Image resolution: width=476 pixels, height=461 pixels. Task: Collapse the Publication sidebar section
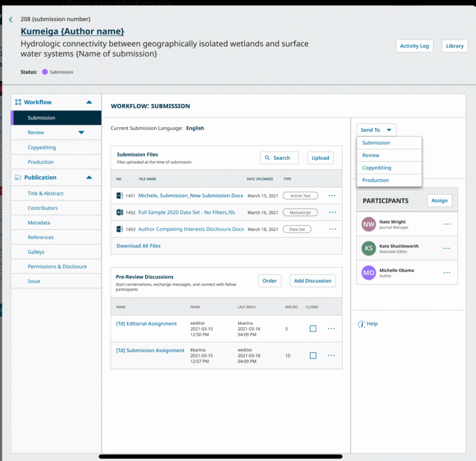[89, 178]
